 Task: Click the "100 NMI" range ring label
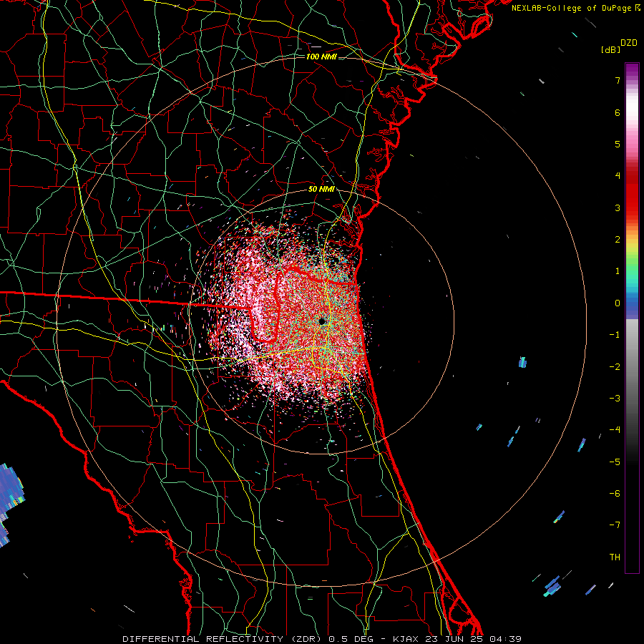tap(321, 57)
